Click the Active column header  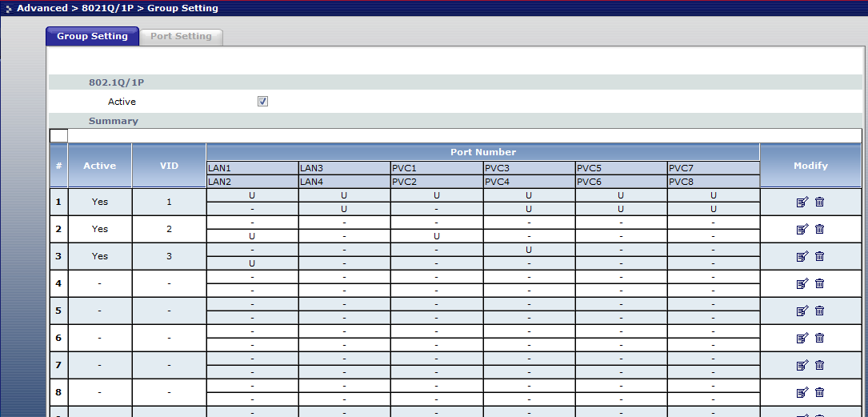coord(100,166)
